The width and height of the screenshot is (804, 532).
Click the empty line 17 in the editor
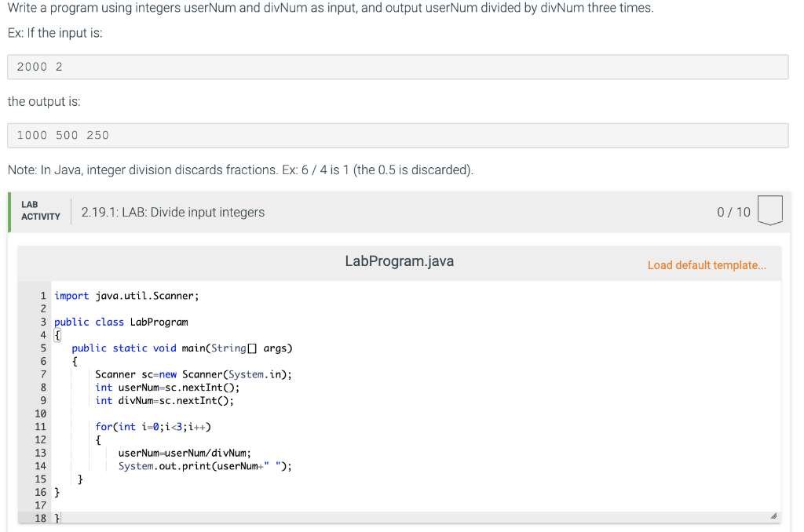click(x=94, y=505)
